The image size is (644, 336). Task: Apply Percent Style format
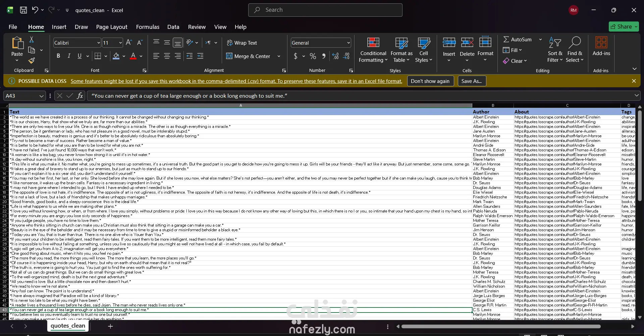tap(313, 56)
